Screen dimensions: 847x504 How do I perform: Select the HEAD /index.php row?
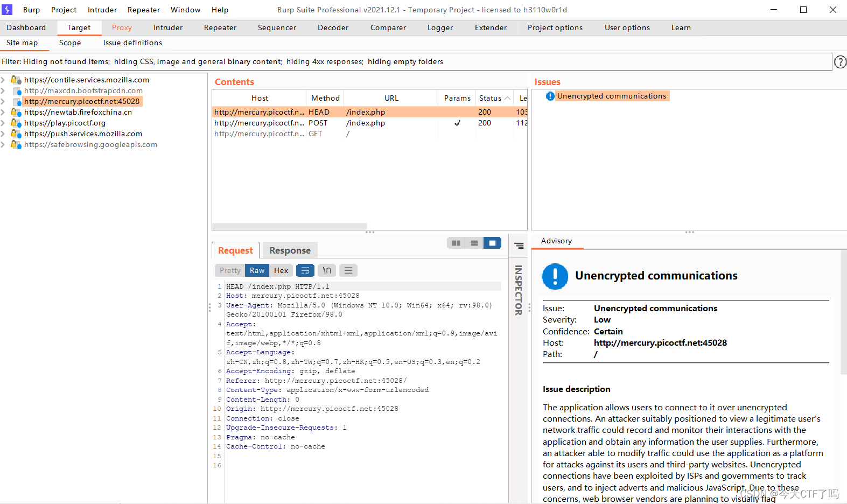(x=369, y=112)
